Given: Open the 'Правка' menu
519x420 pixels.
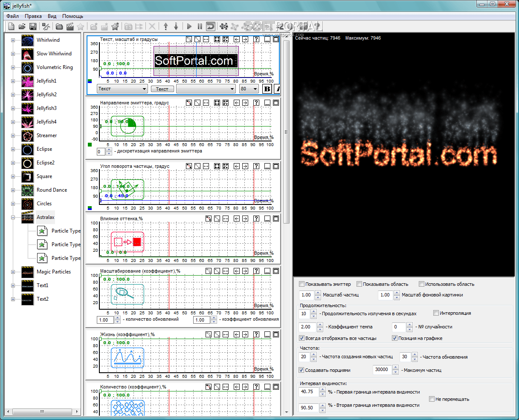Looking at the screenshot, I should point(33,16).
